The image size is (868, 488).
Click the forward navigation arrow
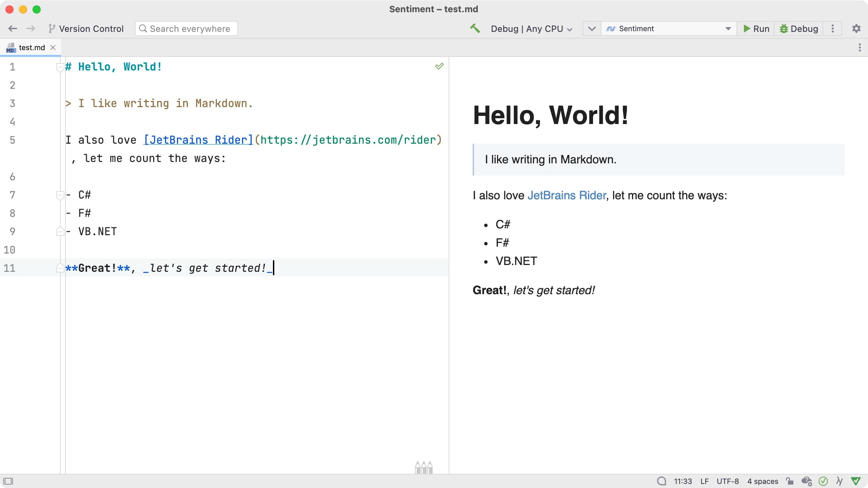tap(31, 28)
